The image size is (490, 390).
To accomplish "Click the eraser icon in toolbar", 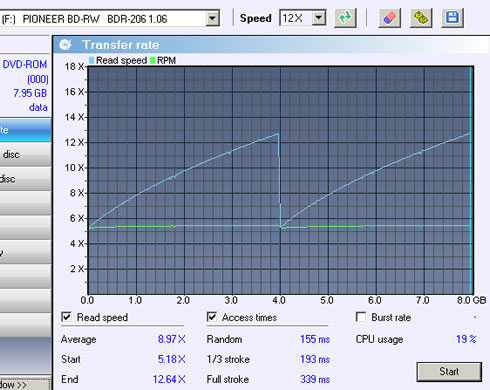I will point(389,18).
